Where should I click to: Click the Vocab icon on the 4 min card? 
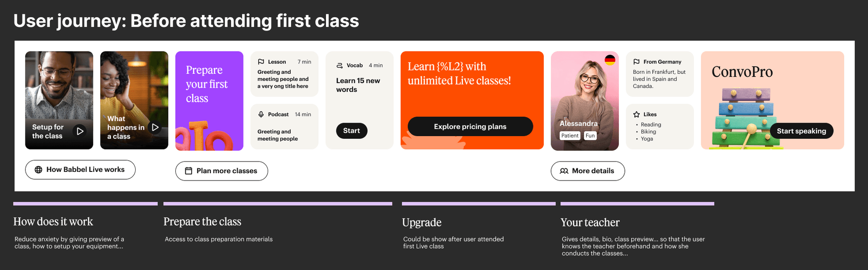pyautogui.click(x=340, y=65)
